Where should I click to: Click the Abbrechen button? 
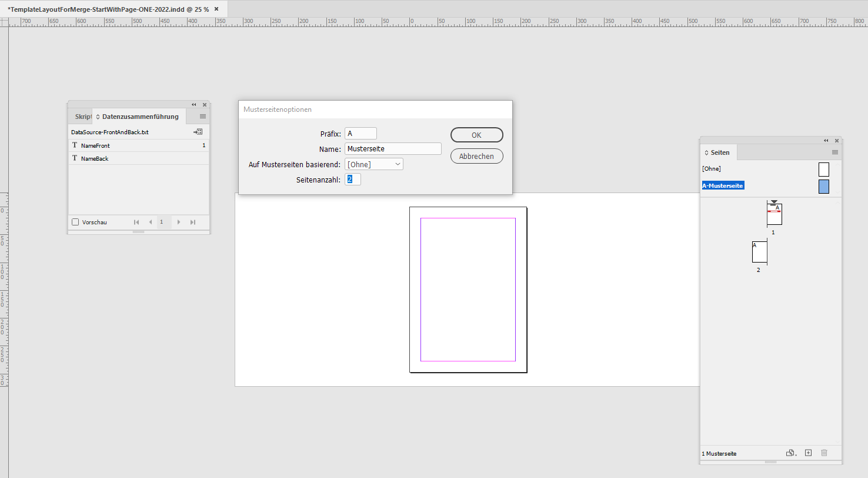(476, 156)
